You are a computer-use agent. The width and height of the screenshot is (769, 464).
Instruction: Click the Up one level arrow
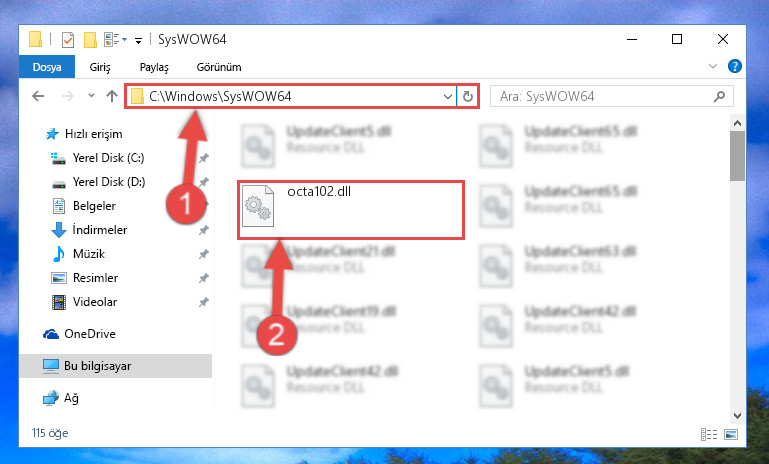click(112, 96)
